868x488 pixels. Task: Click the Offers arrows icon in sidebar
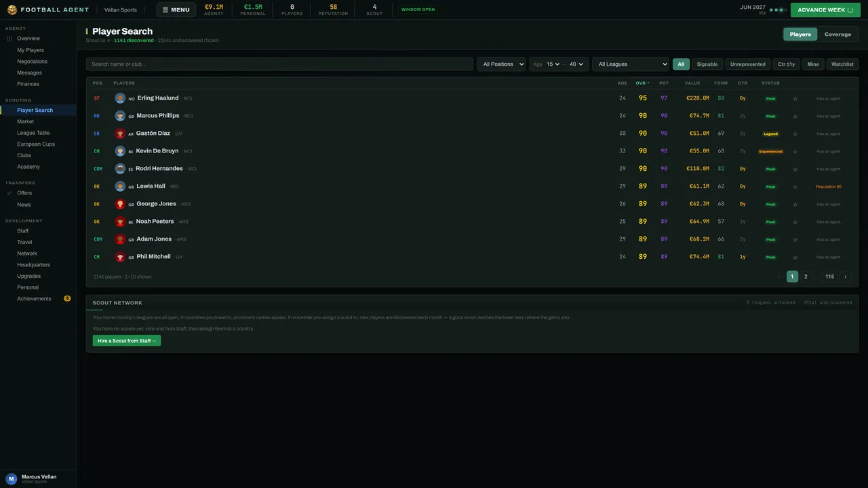tap(9, 193)
